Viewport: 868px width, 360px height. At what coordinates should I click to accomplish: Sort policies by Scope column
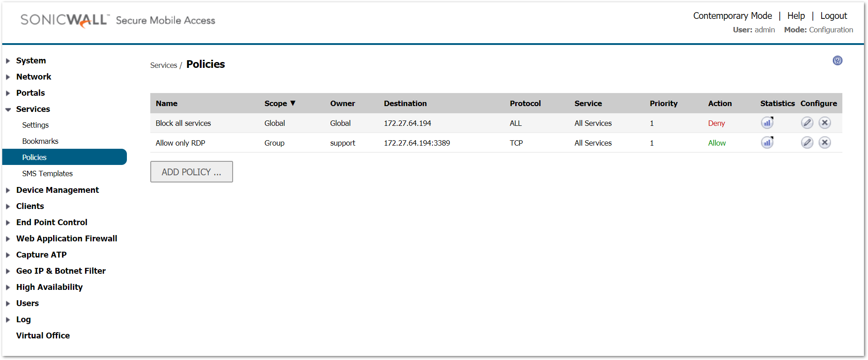click(280, 103)
